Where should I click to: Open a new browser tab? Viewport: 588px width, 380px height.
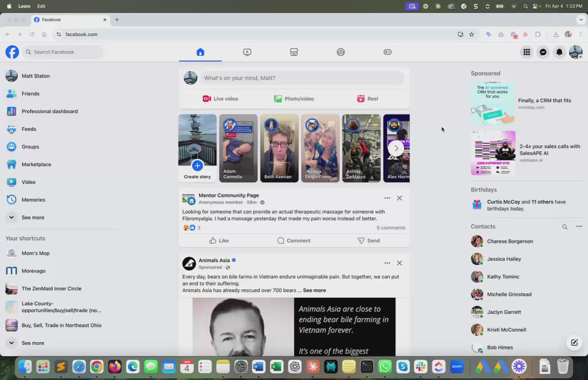pos(117,20)
